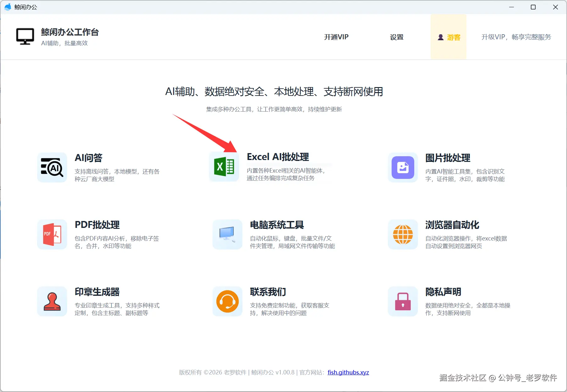Open the purple 图片批处理 icon
Image resolution: width=567 pixels, height=392 pixels.
click(403, 168)
